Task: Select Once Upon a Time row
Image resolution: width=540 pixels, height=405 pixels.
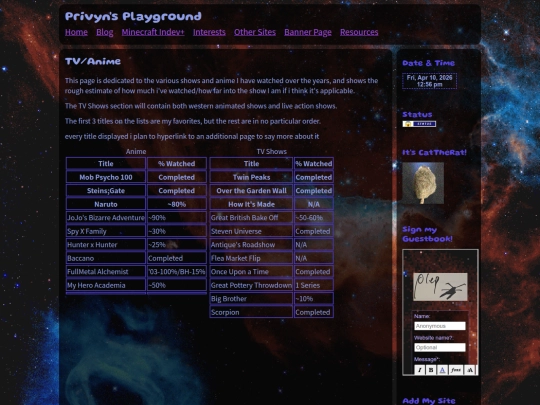Action: (x=251, y=272)
